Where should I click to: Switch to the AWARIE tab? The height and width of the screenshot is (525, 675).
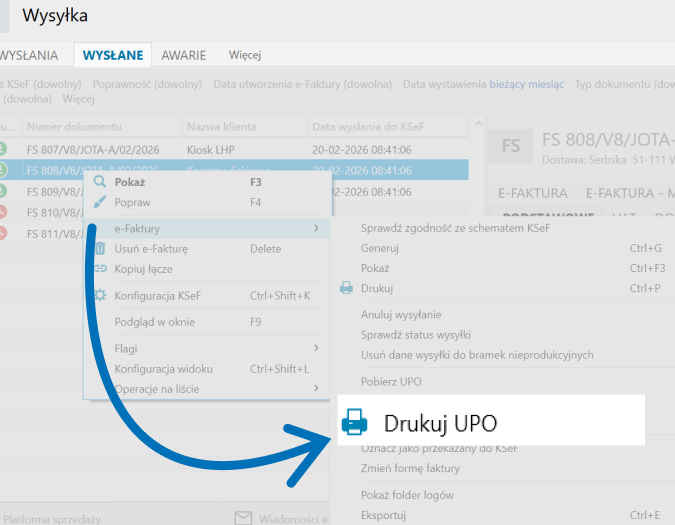point(184,55)
